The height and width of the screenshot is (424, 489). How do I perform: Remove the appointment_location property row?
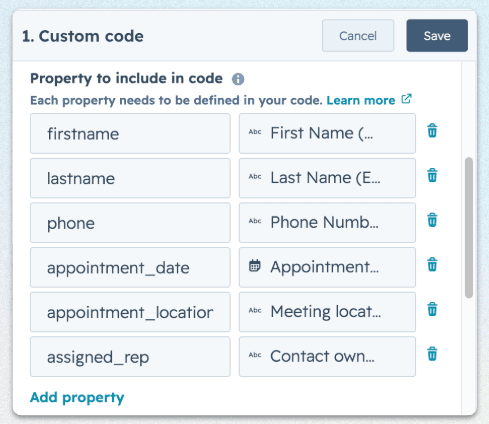click(432, 309)
